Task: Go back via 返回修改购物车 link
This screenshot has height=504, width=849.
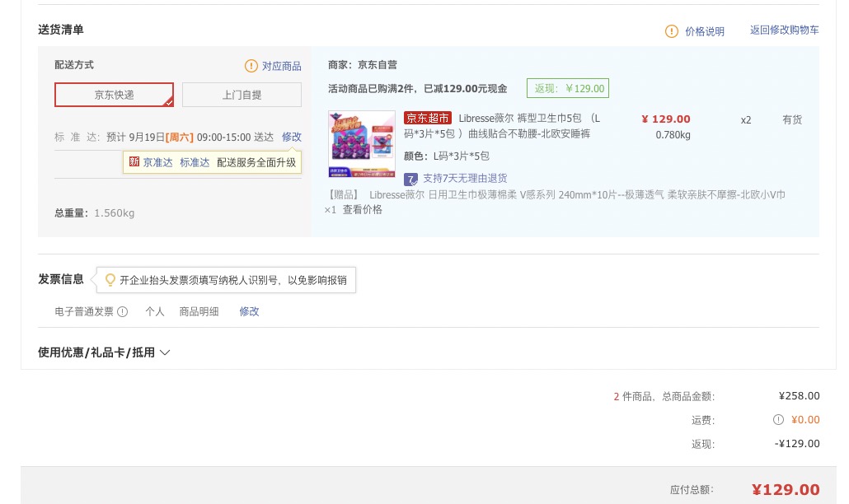Action: tap(784, 30)
